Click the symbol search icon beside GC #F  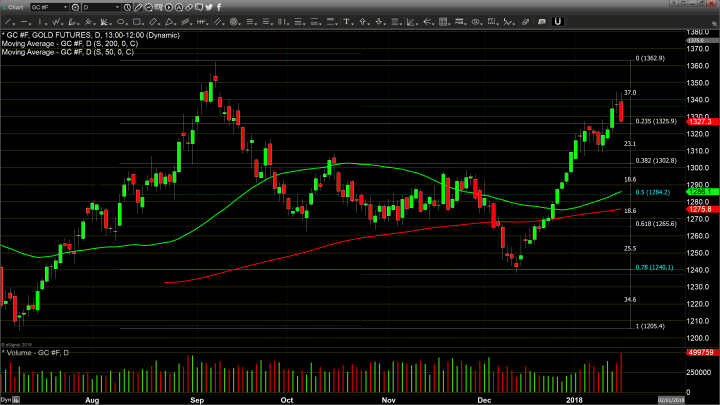click(75, 7)
